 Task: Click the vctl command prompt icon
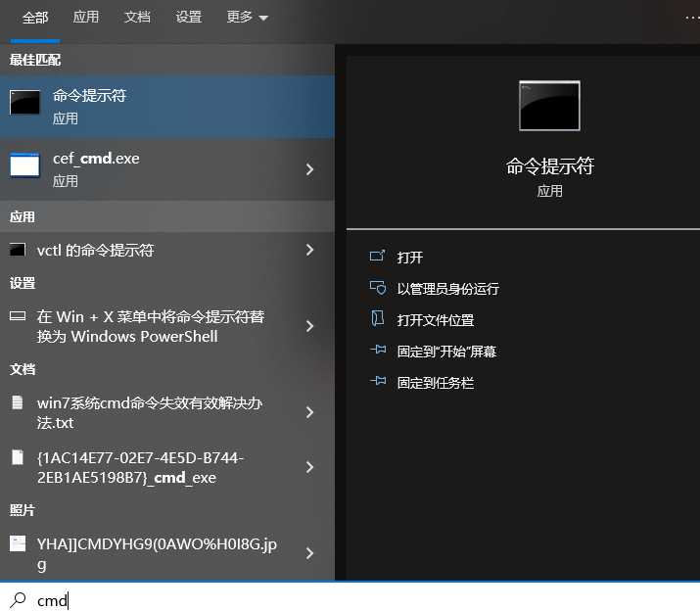click(18, 250)
